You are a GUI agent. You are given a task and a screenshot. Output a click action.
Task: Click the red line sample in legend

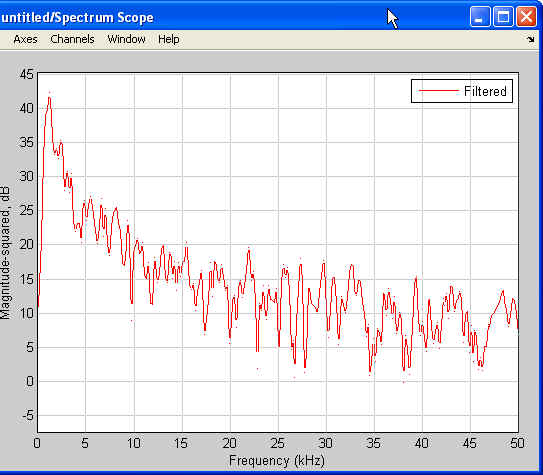click(x=439, y=91)
